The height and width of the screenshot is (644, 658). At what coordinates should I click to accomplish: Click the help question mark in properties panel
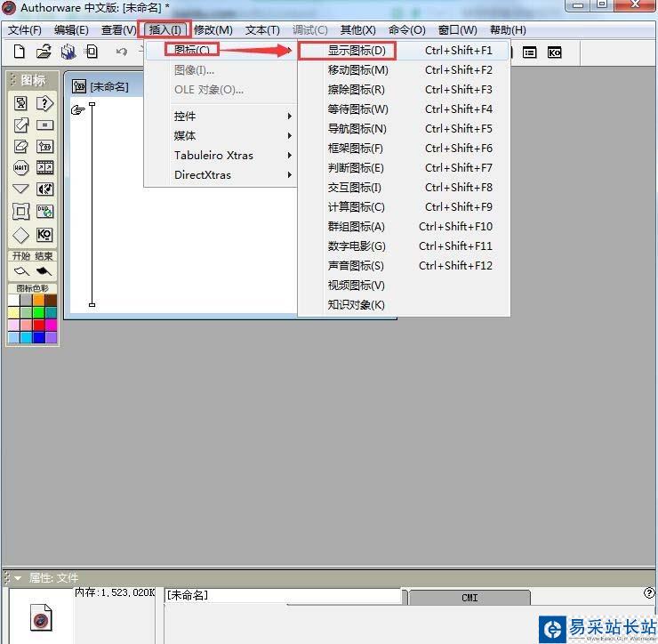tap(649, 592)
